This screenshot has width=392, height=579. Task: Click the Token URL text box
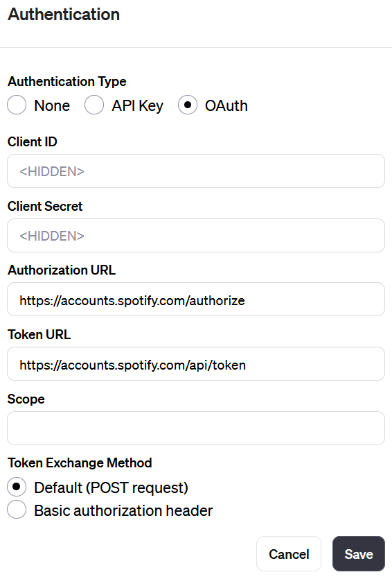(196, 364)
